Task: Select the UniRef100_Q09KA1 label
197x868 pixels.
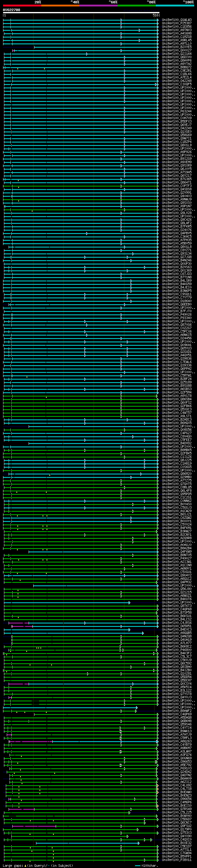Action: tap(177, 345)
